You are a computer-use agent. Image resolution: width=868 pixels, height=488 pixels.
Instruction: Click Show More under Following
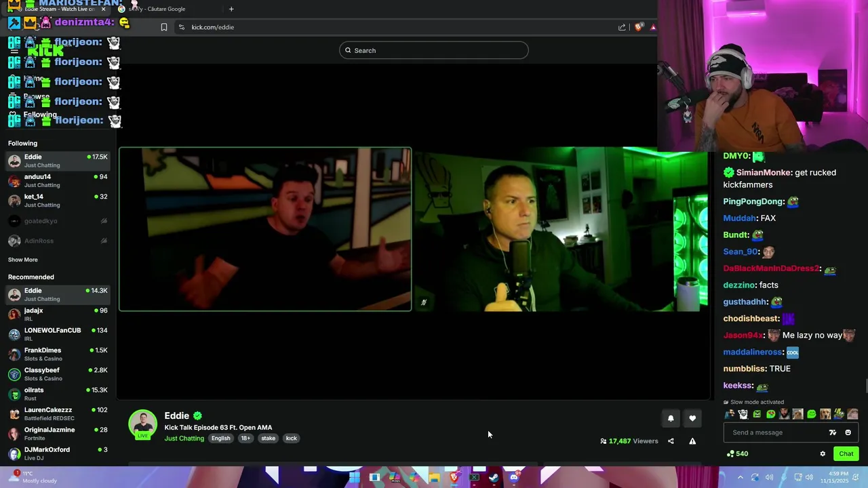22,260
